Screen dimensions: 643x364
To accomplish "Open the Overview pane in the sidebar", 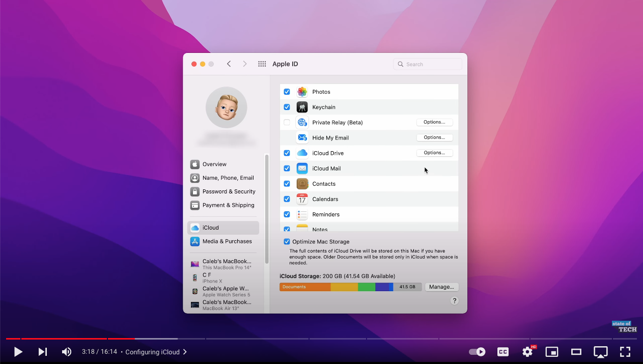I will 223,164.
